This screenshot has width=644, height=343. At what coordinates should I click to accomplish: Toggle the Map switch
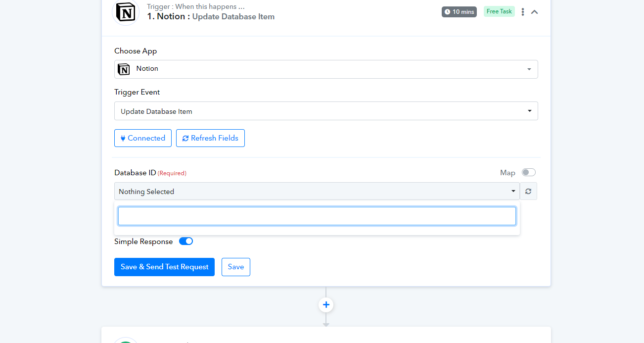[x=529, y=172]
